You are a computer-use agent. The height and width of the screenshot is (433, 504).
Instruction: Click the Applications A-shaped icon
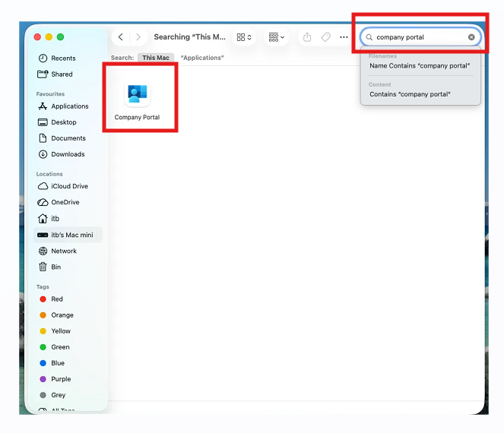(43, 106)
